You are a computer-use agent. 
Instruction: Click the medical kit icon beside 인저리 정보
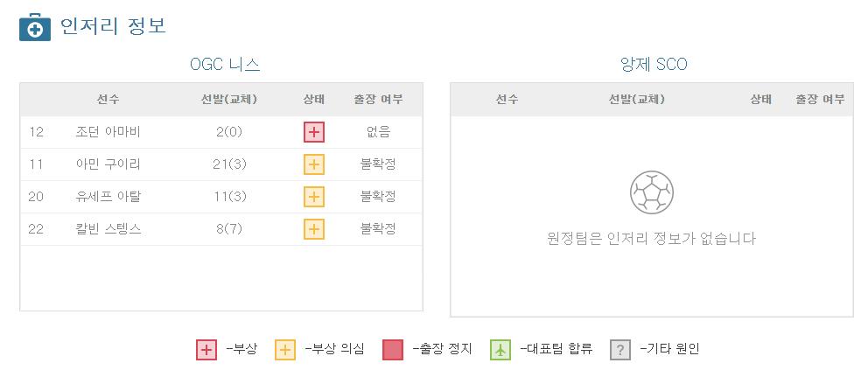[x=35, y=27]
